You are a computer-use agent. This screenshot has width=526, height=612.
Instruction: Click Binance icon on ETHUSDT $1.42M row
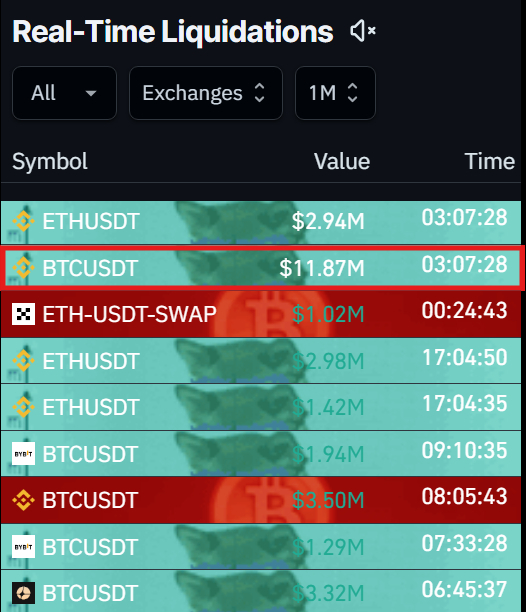click(x=23, y=407)
